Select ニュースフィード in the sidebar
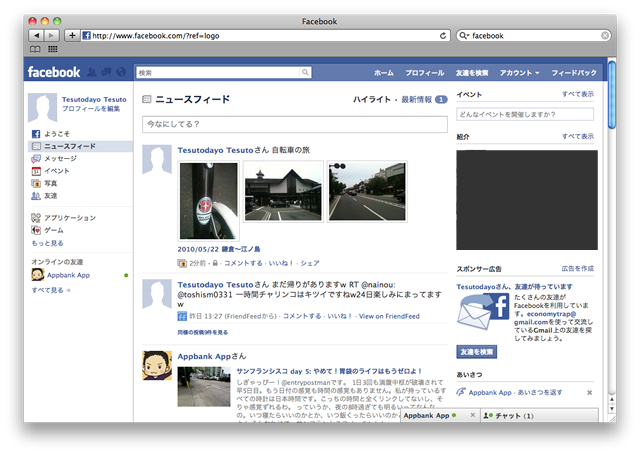 click(80, 146)
